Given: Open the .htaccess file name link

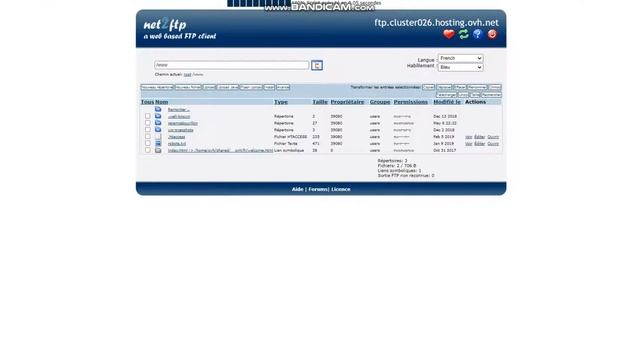Looking at the screenshot, I should (176, 137).
